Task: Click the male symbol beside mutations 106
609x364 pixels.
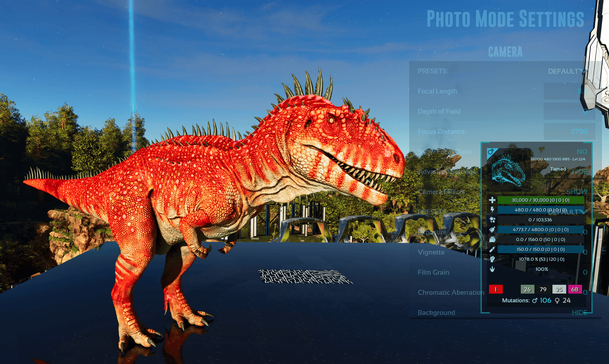Action: [x=535, y=301]
